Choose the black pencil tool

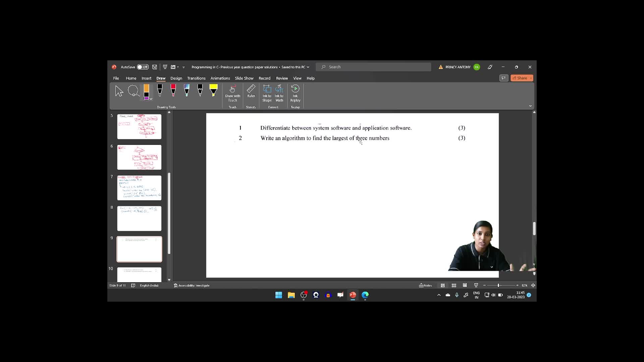tap(200, 90)
